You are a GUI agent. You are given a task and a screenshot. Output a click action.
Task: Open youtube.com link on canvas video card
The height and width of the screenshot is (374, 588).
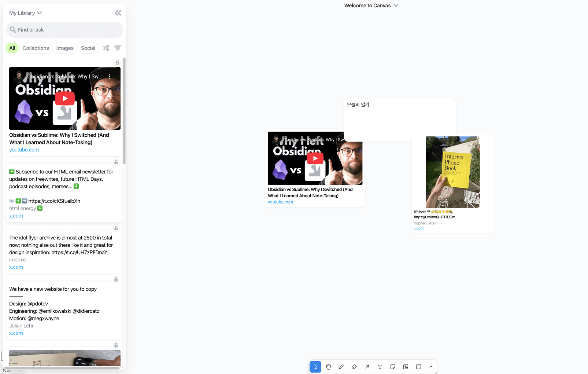click(x=280, y=202)
